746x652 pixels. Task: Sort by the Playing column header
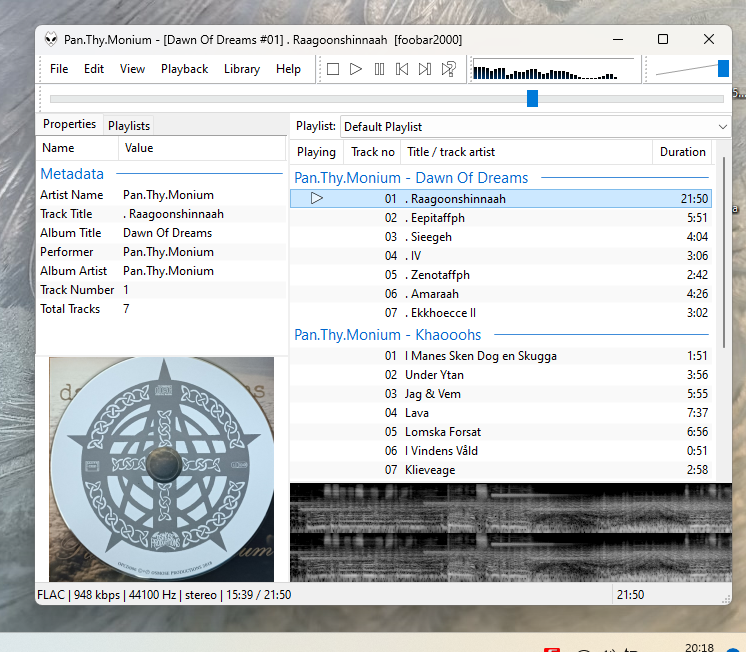coord(316,152)
